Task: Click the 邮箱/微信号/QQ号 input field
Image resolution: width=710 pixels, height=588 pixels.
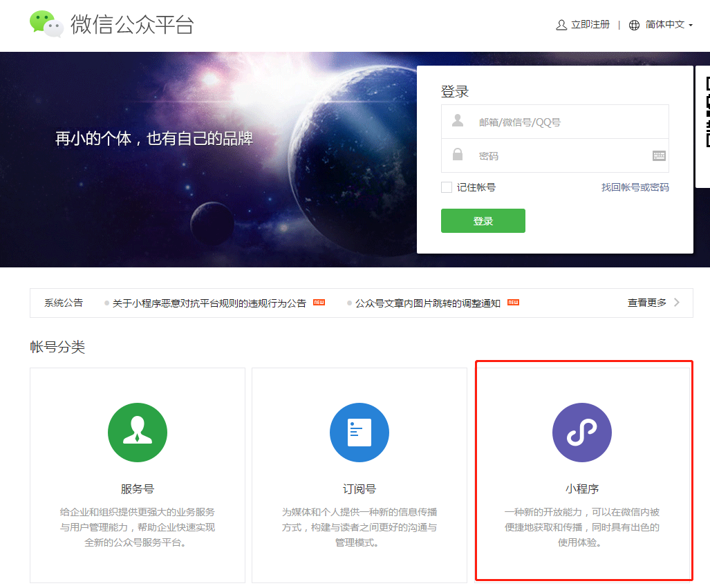Action: (x=563, y=122)
